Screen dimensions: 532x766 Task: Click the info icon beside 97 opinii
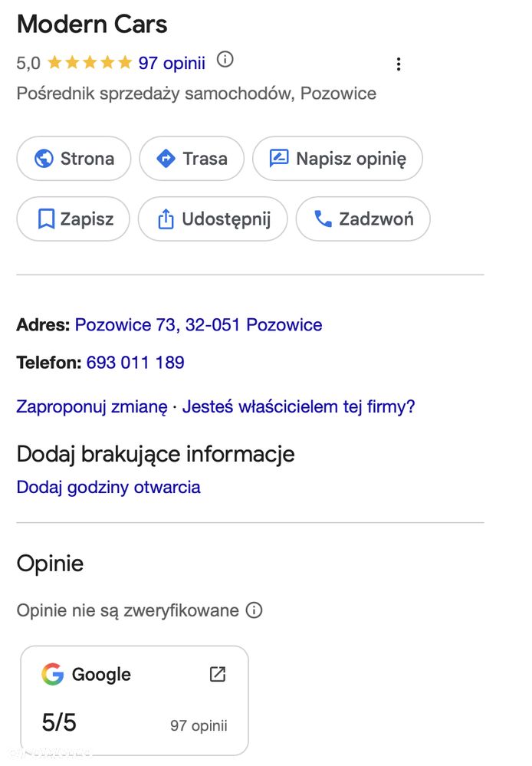[225, 60]
